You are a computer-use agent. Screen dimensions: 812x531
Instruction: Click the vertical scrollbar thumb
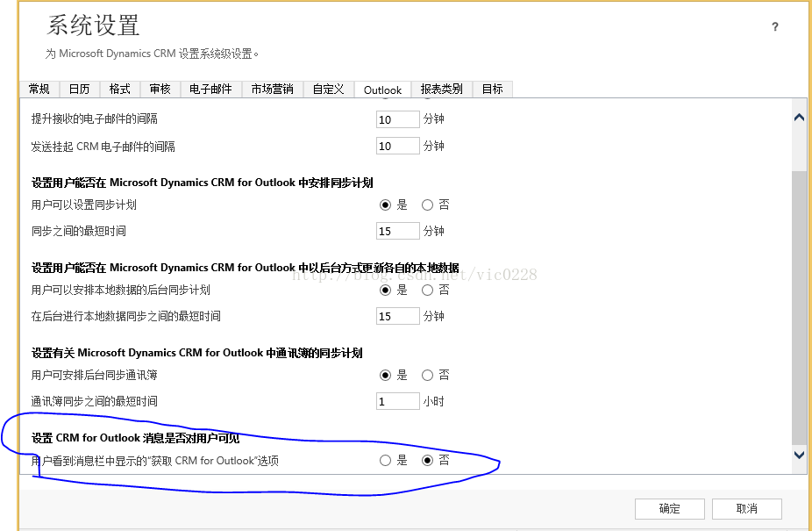[x=799, y=307]
